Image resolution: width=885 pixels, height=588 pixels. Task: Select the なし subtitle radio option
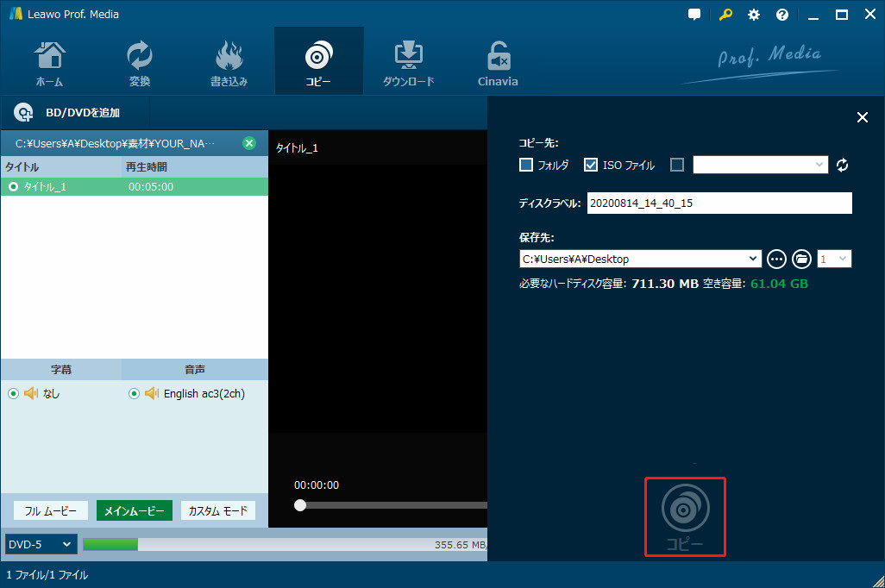[14, 393]
